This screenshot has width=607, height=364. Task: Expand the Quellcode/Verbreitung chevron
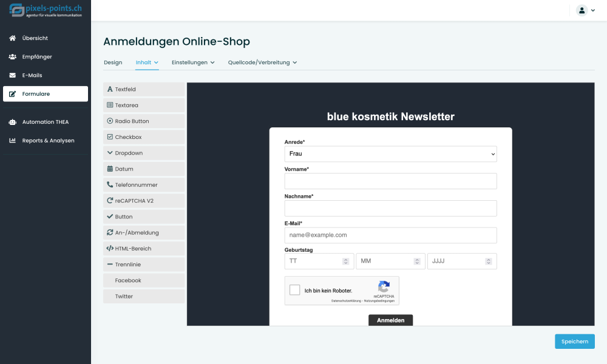tap(294, 62)
